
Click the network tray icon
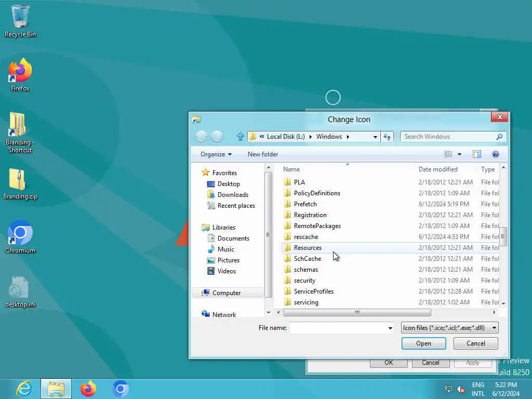pyautogui.click(x=448, y=389)
